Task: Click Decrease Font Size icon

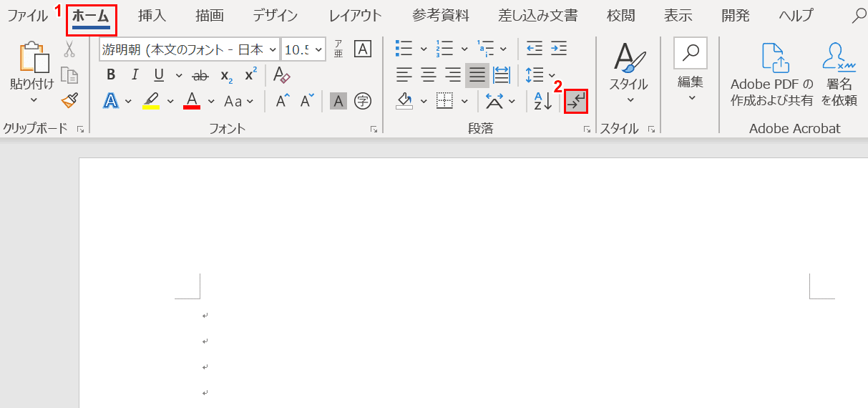Action: click(x=308, y=101)
